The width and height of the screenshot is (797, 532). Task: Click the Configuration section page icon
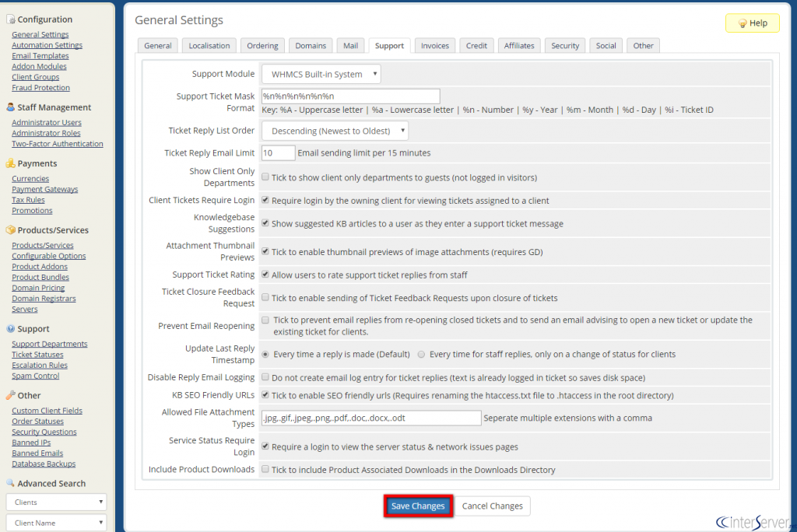[x=11, y=19]
